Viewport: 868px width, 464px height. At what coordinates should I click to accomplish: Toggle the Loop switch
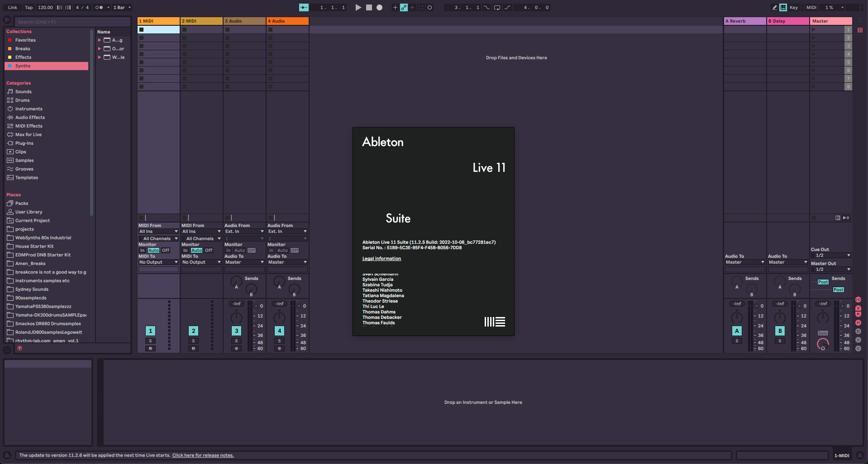pos(497,7)
